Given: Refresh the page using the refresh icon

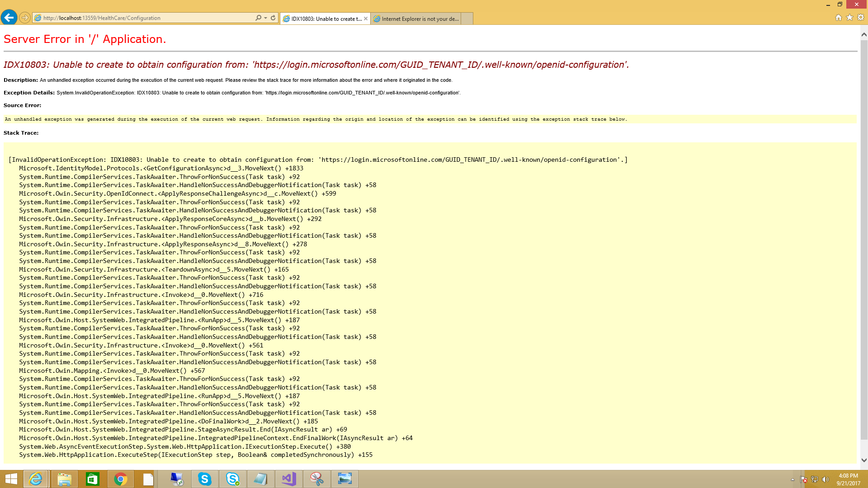Looking at the screenshot, I should coord(273,18).
